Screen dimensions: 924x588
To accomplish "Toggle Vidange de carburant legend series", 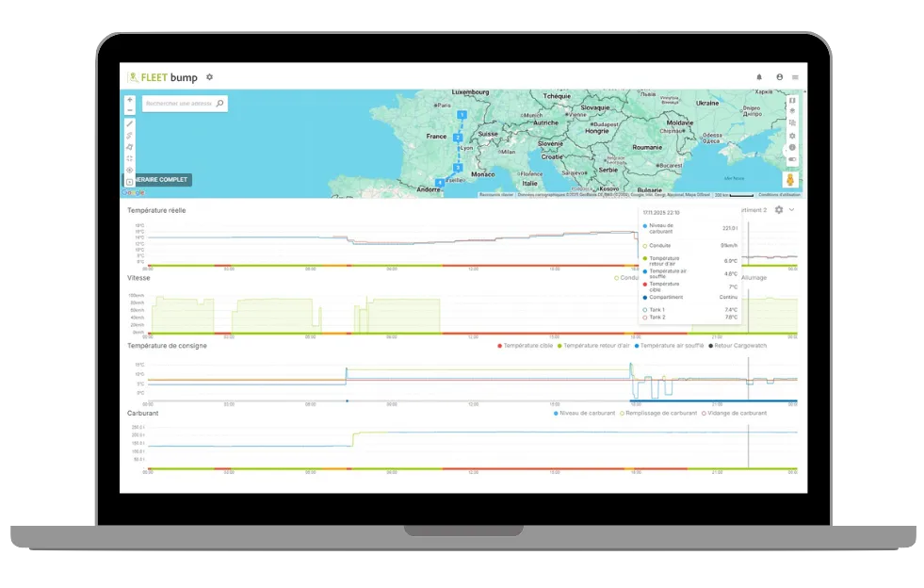I will coord(735,414).
